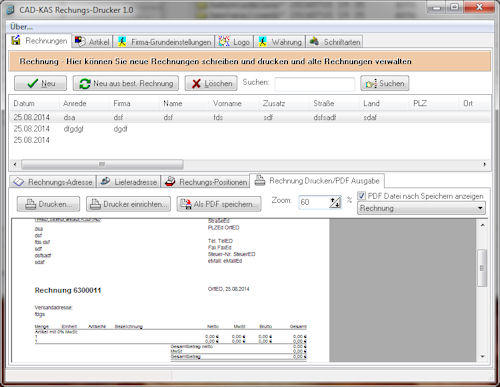Click the preview scrollbar down arrow
Screen dimensions: 500x387
click(482, 357)
